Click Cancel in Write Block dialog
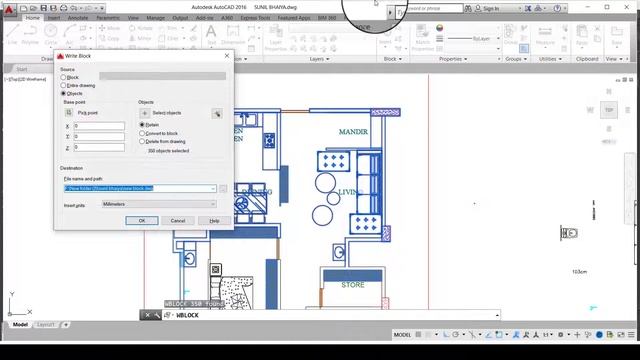640x360 pixels. pos(178,220)
